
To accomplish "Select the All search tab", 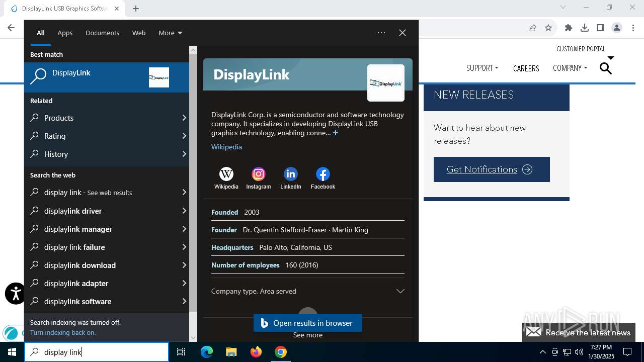I will (x=41, y=33).
